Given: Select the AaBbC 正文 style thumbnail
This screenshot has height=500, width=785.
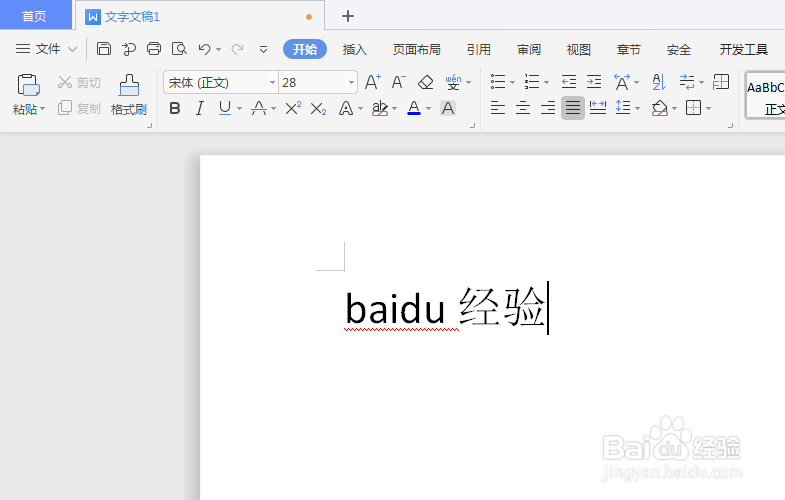Looking at the screenshot, I should [766, 96].
